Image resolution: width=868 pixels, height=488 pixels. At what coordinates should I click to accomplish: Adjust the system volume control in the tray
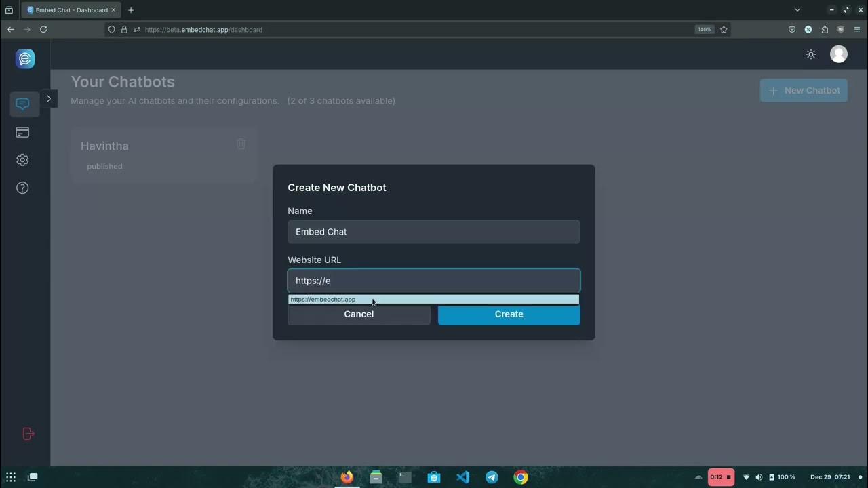(x=759, y=477)
